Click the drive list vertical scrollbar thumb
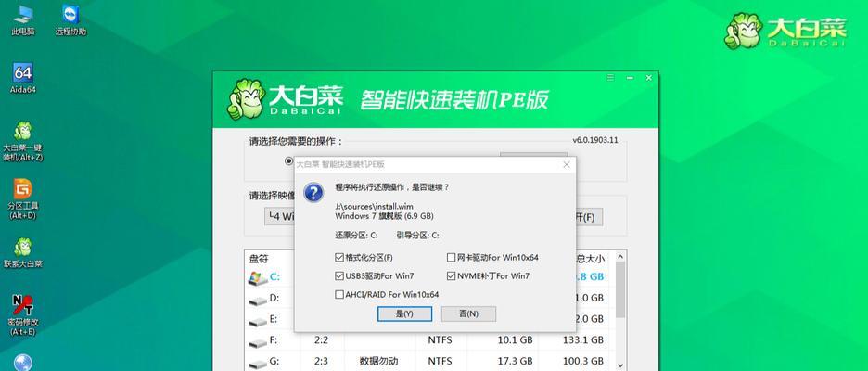Screen dimensions: 868x371 click(620, 290)
